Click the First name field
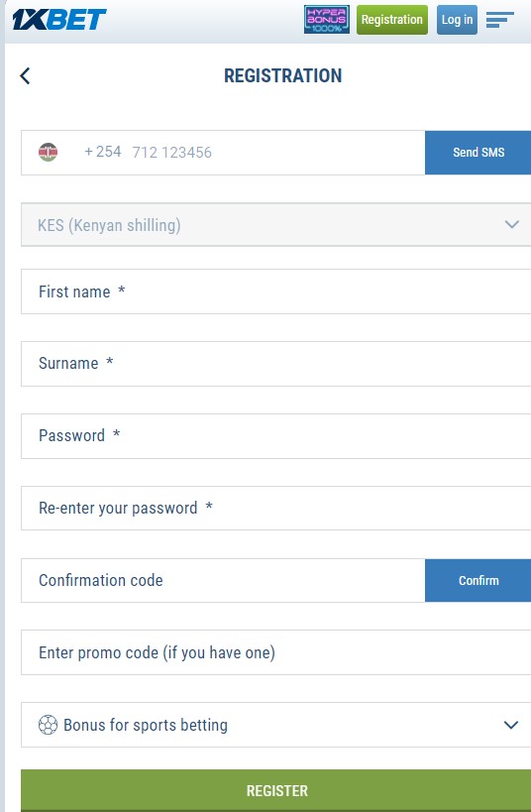 (275, 291)
